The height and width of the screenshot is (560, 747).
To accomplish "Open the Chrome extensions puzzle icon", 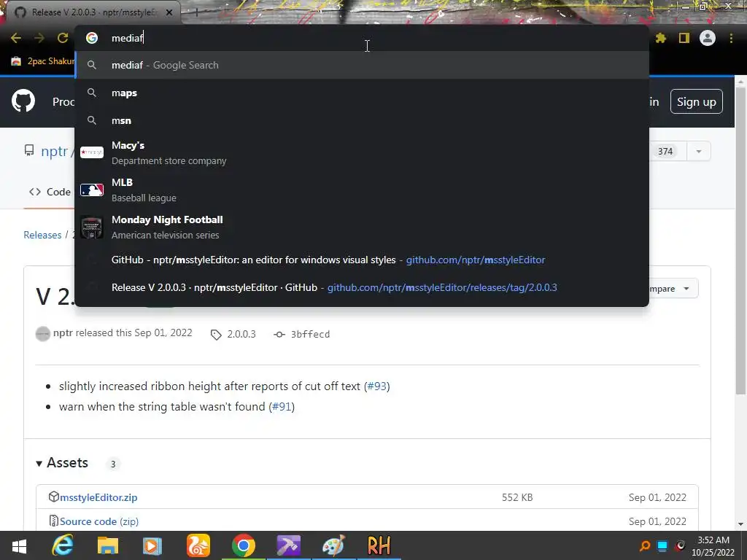I will (661, 38).
